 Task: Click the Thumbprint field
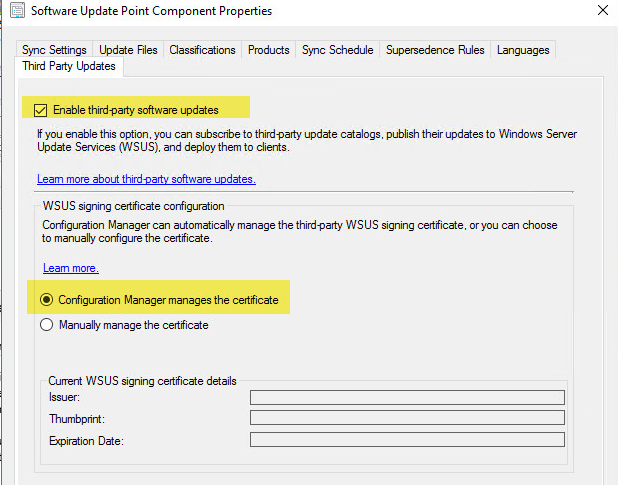point(407,418)
